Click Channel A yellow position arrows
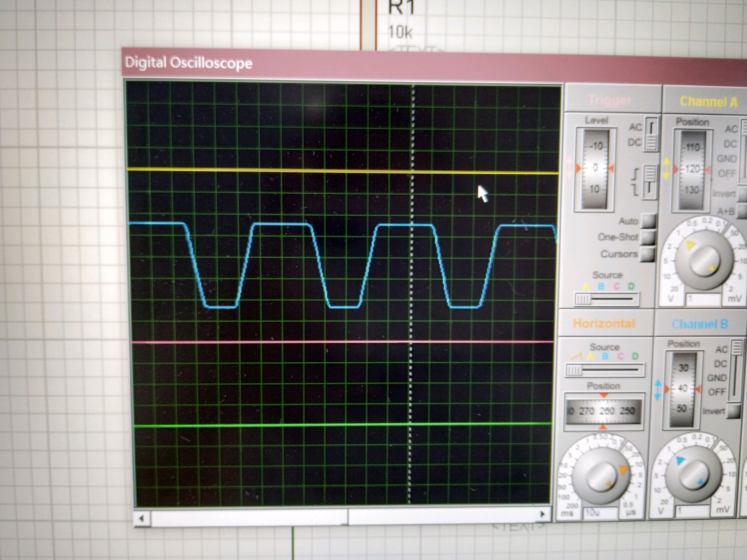 click(667, 169)
